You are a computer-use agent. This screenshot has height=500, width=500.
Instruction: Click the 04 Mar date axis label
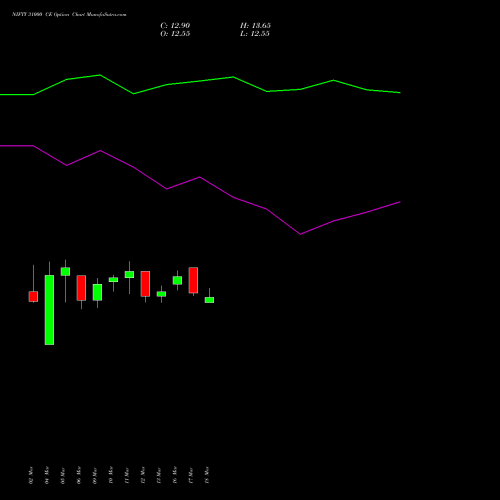coord(47,475)
